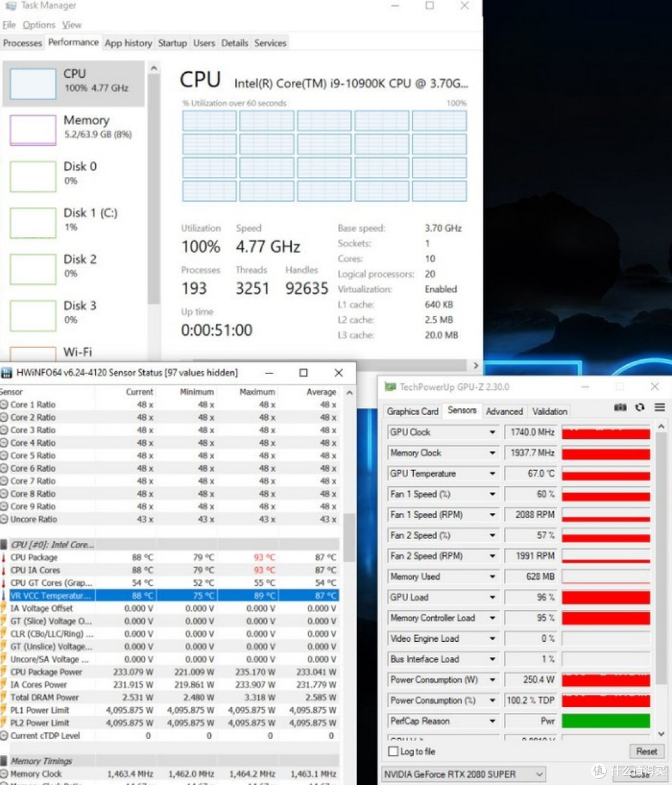Click the camera screenshot icon in GPU-Z
The image size is (672, 785).
pyautogui.click(x=620, y=407)
